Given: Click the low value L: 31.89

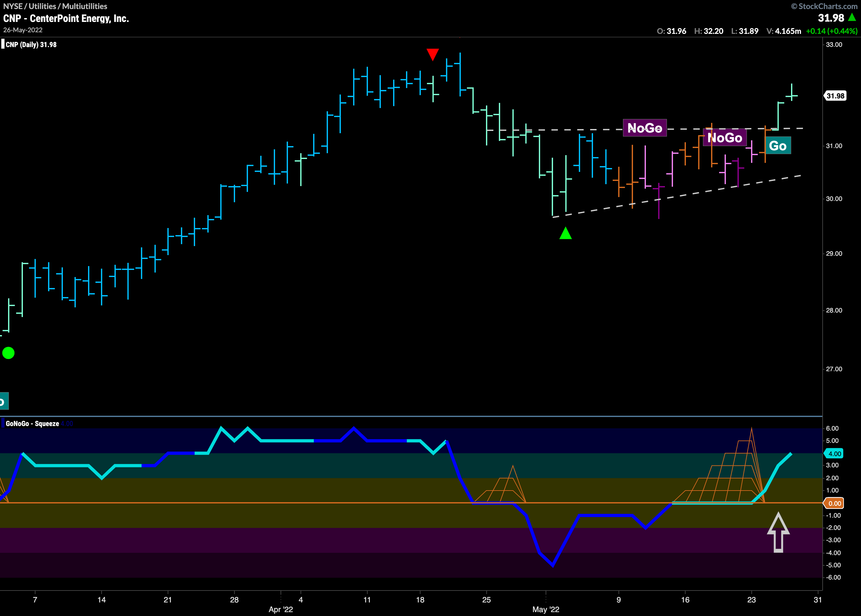Looking at the screenshot, I should (x=745, y=31).
